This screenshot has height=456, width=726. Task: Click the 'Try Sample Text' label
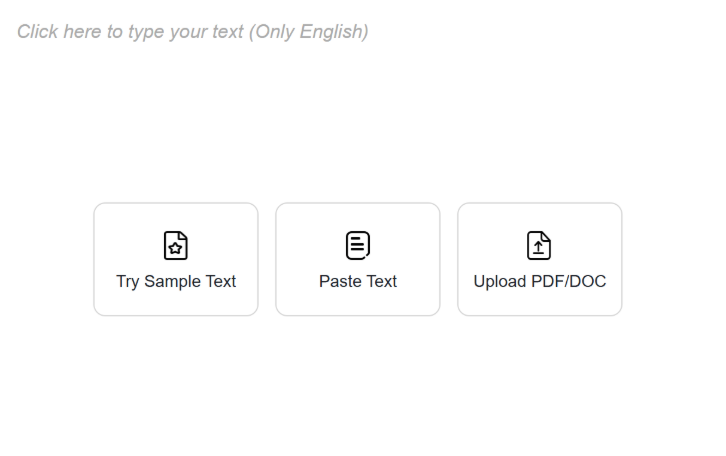coord(176,281)
